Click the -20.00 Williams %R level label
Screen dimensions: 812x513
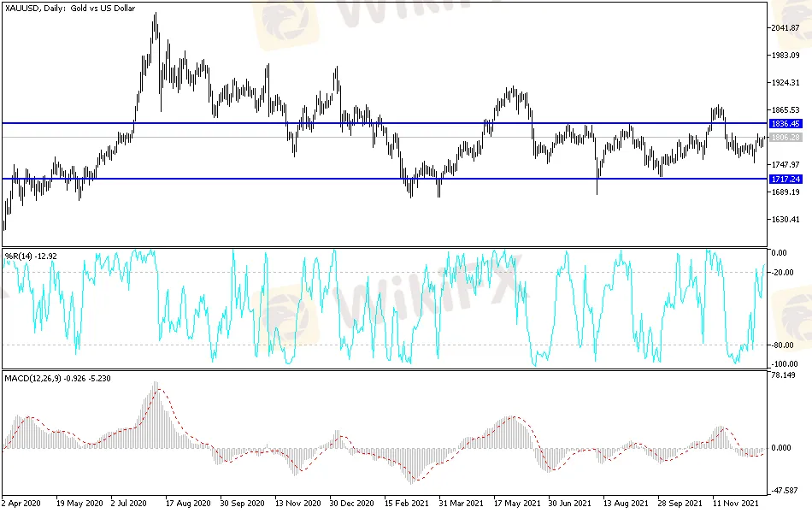pyautogui.click(x=782, y=273)
